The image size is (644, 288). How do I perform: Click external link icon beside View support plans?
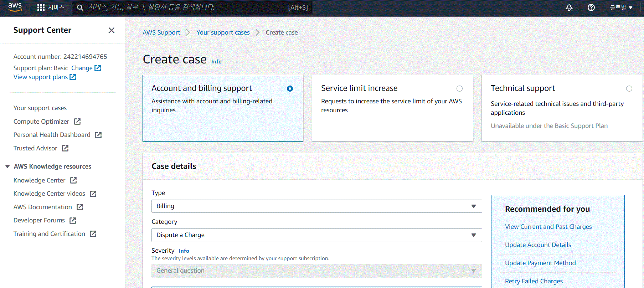click(x=73, y=77)
